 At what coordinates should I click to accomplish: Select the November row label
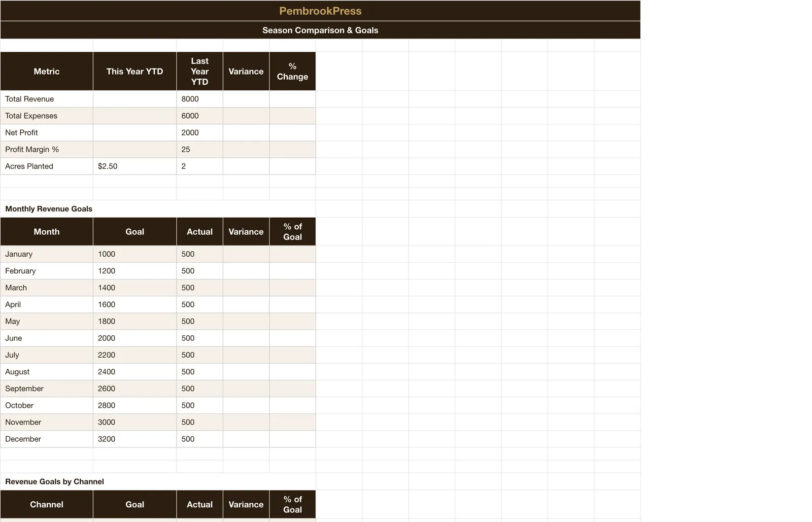(47, 422)
